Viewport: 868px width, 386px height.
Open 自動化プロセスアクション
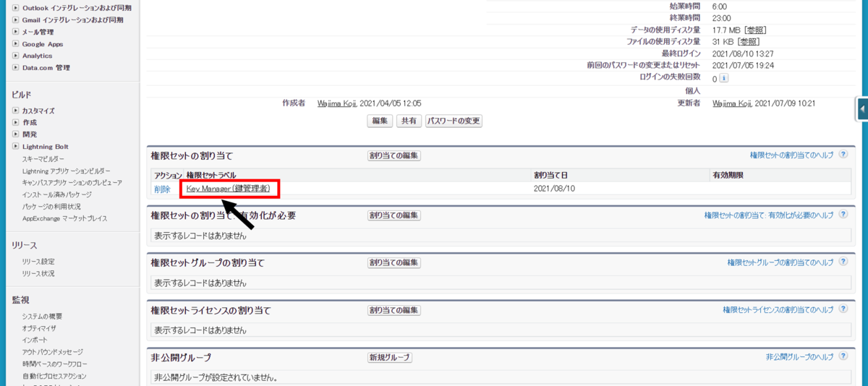click(x=54, y=376)
